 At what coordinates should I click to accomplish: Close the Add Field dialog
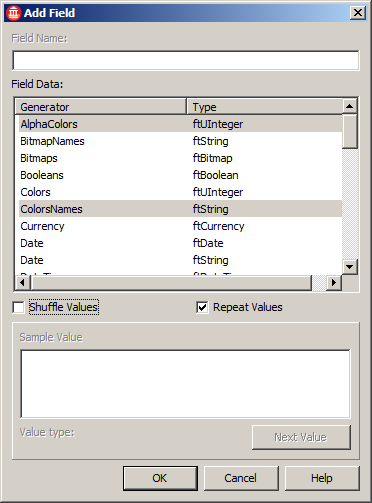pyautogui.click(x=358, y=13)
